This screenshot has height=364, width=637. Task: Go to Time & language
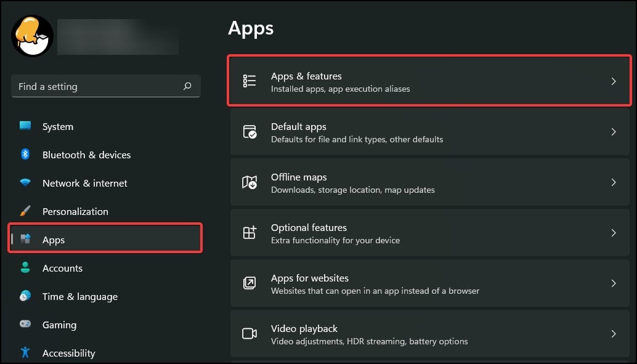point(105,297)
